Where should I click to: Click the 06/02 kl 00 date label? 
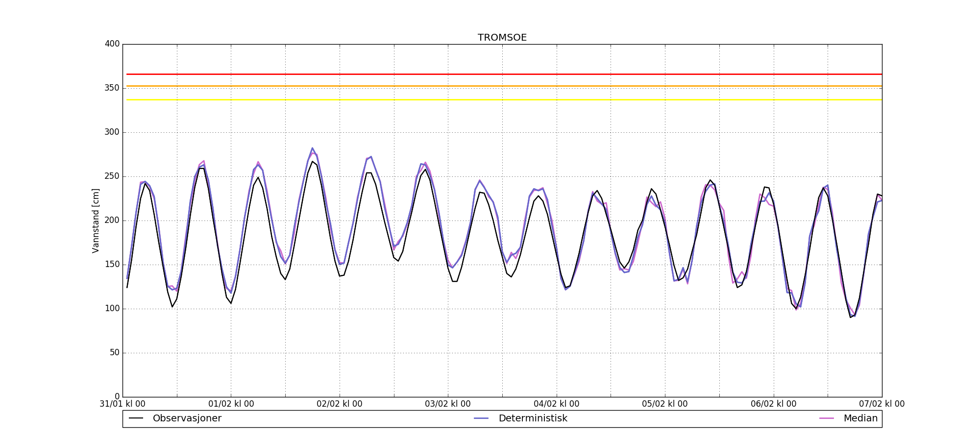(774, 404)
